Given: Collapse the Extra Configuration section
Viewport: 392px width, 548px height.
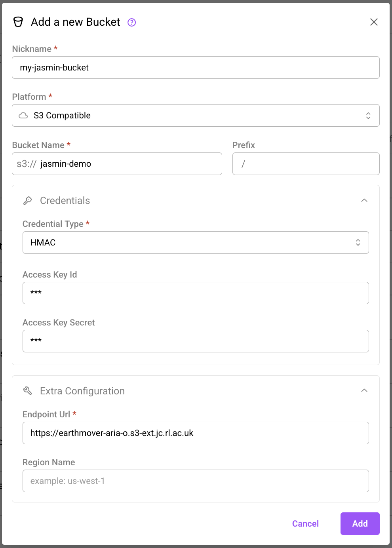Looking at the screenshot, I should tap(364, 391).
